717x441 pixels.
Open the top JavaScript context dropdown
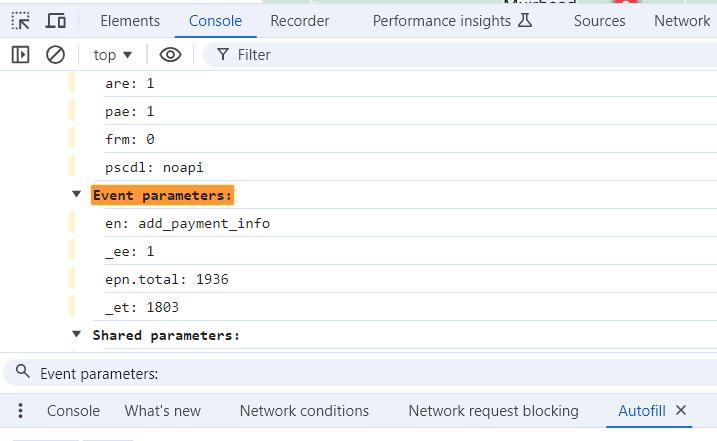(x=112, y=55)
